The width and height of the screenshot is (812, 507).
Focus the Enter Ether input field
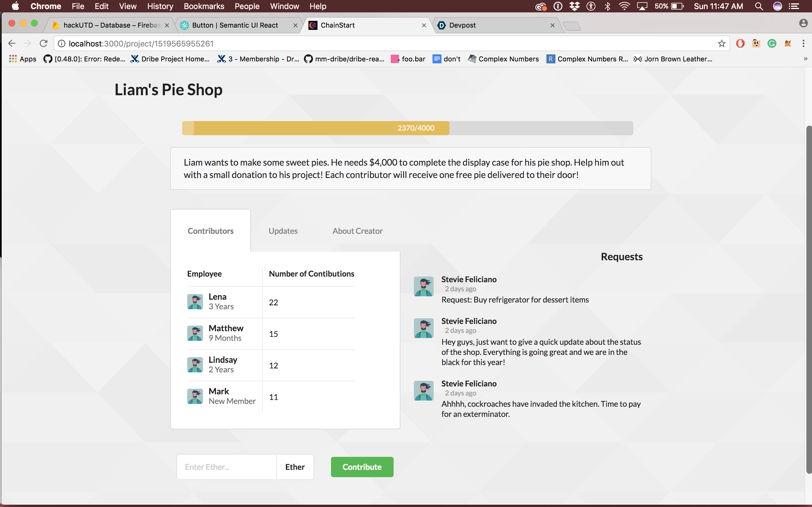coord(226,467)
